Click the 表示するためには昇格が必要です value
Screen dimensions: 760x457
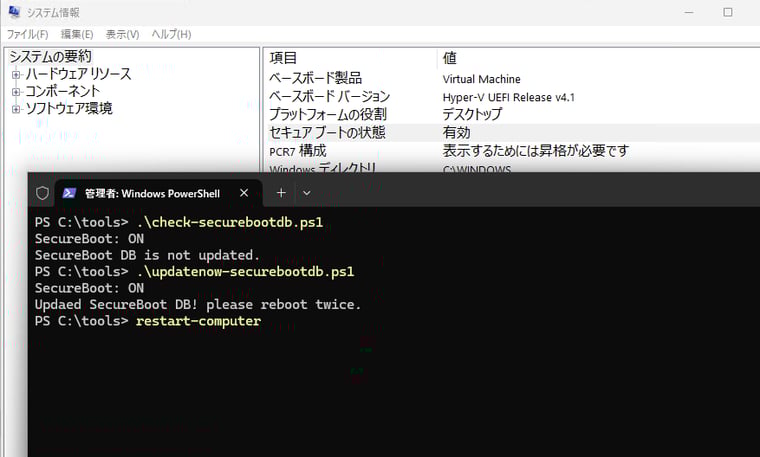pos(536,151)
